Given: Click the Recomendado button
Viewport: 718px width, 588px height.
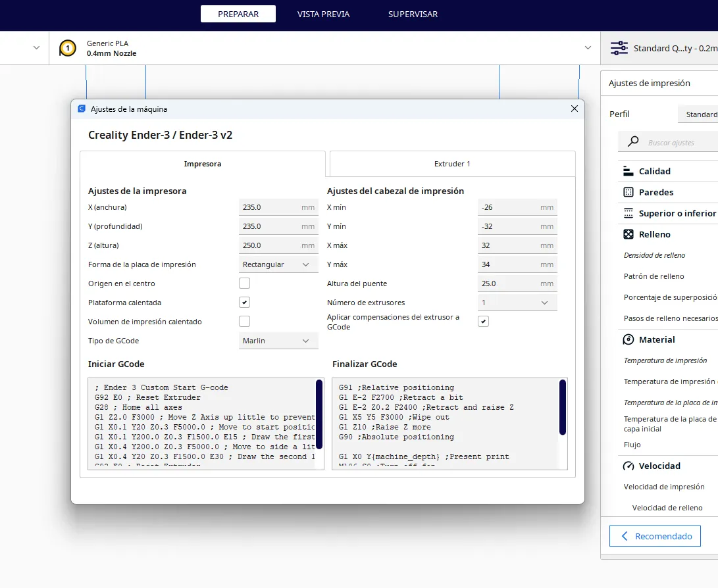Looking at the screenshot, I should [655, 536].
